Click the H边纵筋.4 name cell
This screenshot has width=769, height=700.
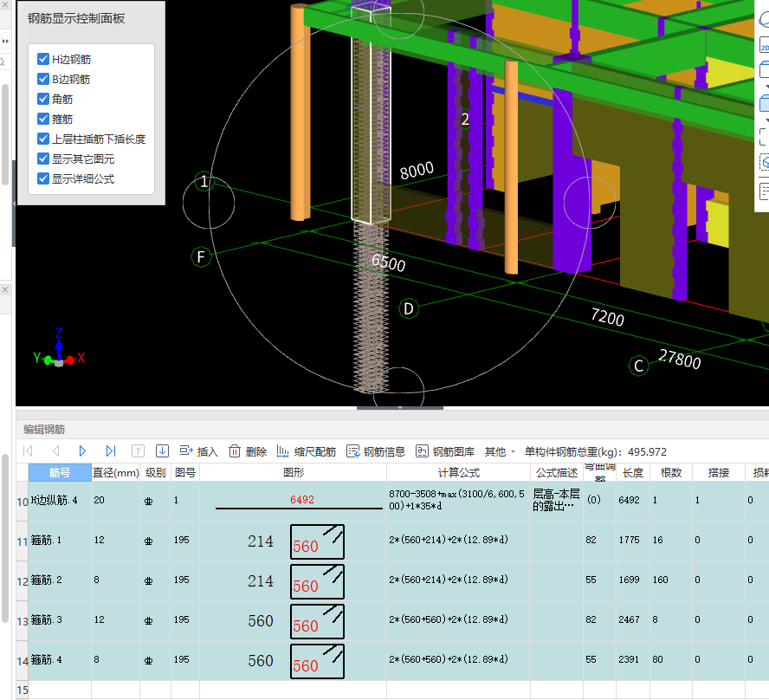[x=60, y=501]
